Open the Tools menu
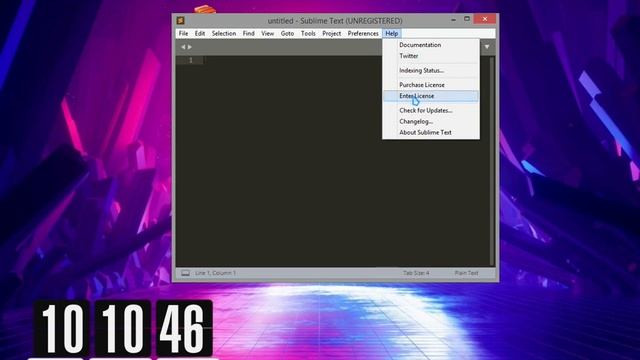 coord(308,33)
